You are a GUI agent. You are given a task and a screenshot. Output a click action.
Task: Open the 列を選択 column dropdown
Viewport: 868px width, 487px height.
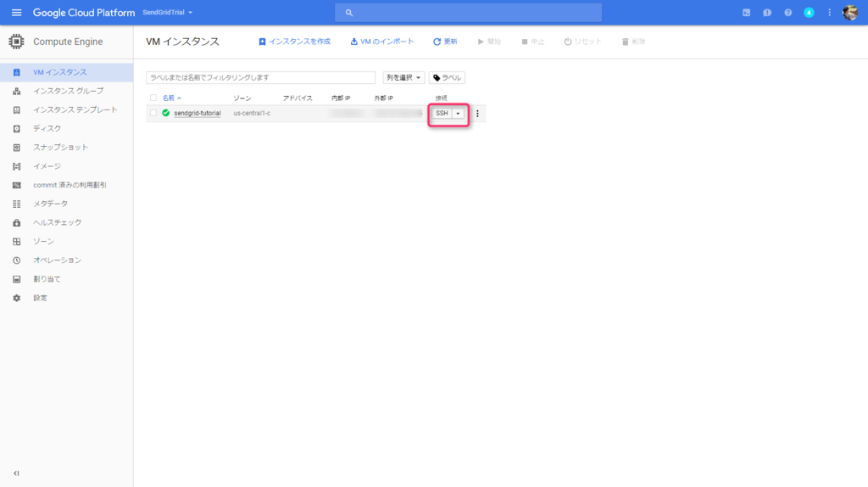pyautogui.click(x=403, y=77)
